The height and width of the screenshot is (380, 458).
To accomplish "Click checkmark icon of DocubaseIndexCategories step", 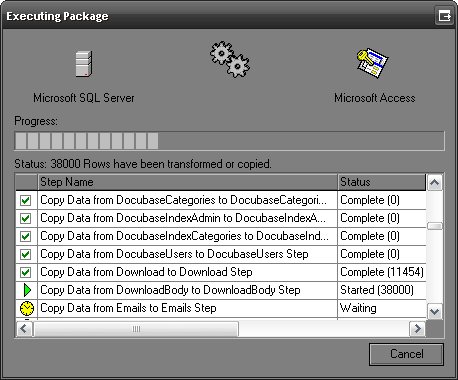I will 26,236.
